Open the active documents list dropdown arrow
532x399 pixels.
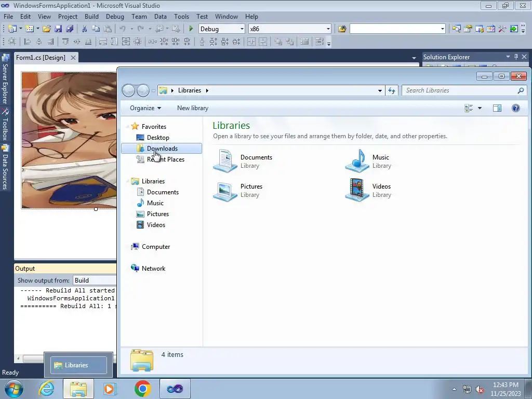click(414, 58)
